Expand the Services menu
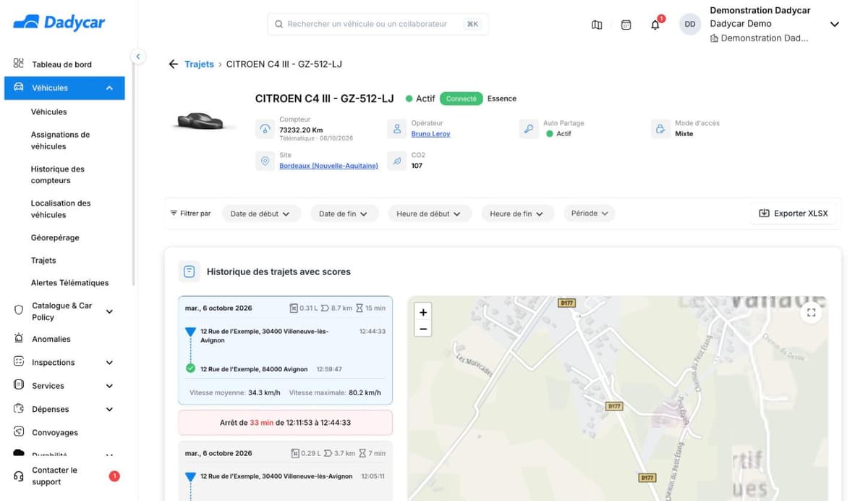The height and width of the screenshot is (501, 868). coord(109,386)
